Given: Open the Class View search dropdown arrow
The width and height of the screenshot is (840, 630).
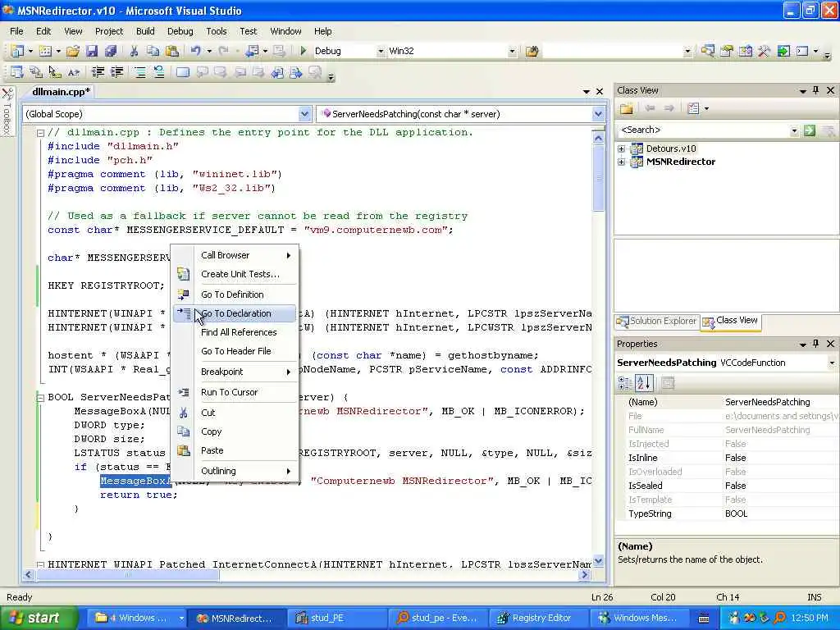Looking at the screenshot, I should coord(794,130).
